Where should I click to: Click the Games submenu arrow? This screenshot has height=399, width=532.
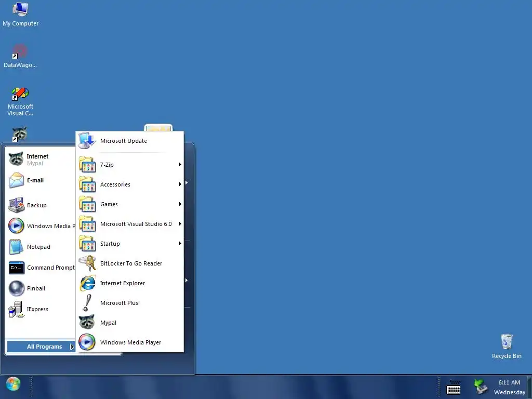pos(180,204)
